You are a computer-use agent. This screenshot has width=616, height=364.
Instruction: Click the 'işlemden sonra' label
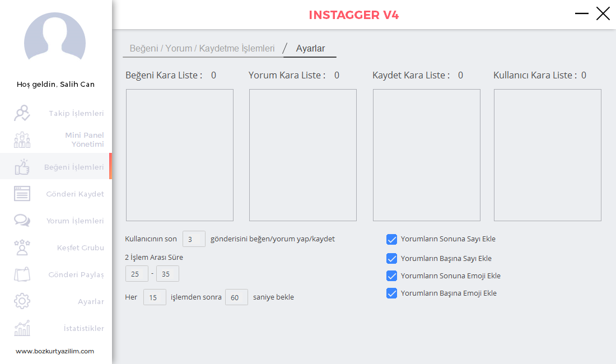(x=196, y=297)
